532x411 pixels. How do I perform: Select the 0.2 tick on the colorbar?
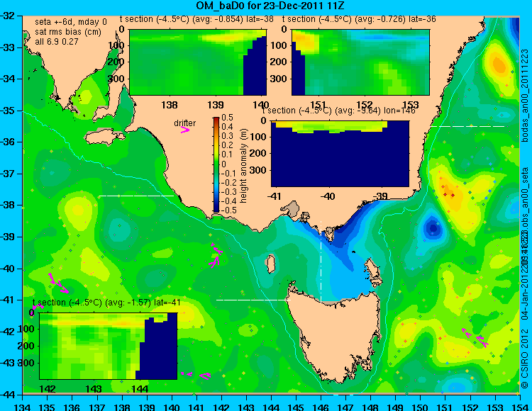pyautogui.click(x=227, y=145)
